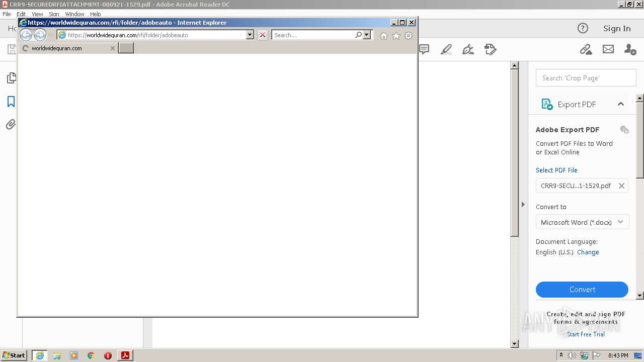
Task: Send the PDF file by email
Action: pyautogui.click(x=608, y=49)
